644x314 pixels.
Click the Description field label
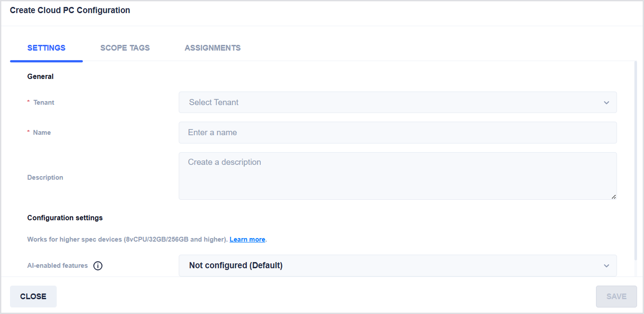tap(45, 177)
